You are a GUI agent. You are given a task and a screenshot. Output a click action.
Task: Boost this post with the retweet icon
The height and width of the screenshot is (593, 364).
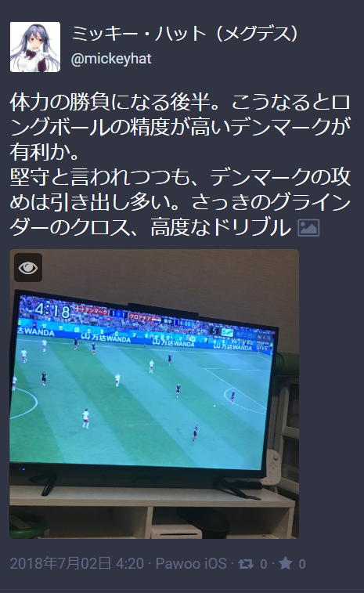[246, 564]
